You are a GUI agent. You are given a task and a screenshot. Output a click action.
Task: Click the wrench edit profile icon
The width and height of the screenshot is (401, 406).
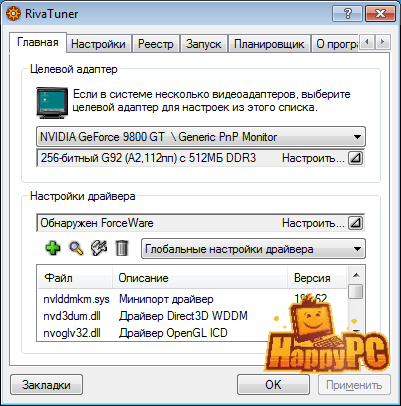99,248
